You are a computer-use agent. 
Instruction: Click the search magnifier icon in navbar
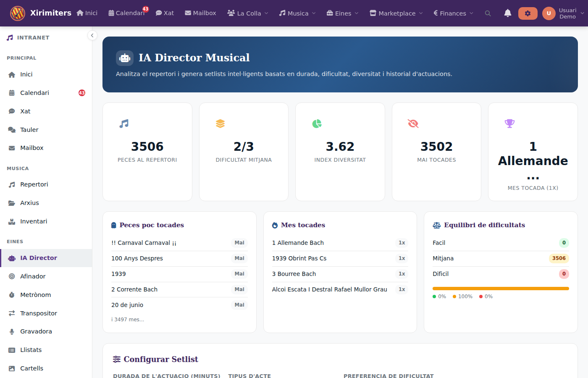(x=488, y=13)
